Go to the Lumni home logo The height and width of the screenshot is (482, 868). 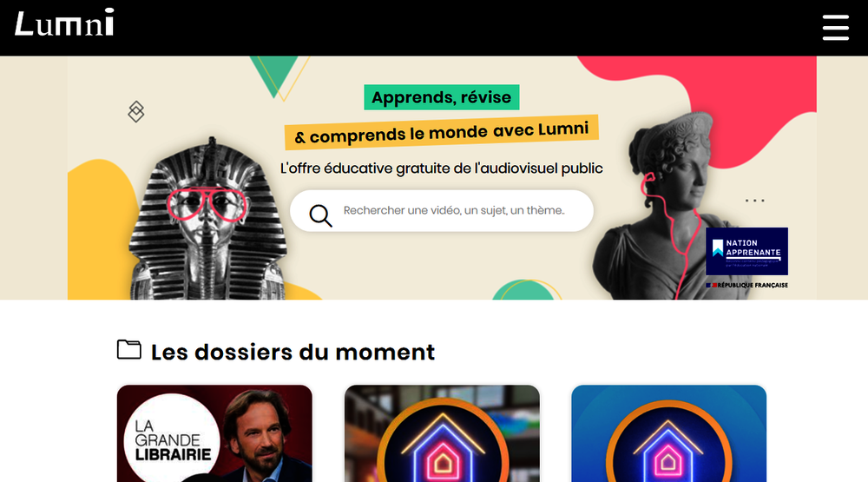tap(64, 23)
